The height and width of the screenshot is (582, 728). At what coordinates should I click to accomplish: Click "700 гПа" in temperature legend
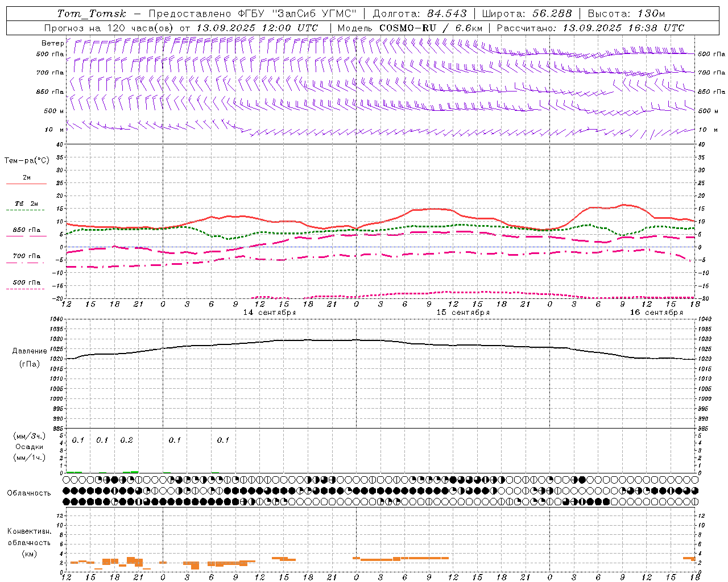pos(27,256)
